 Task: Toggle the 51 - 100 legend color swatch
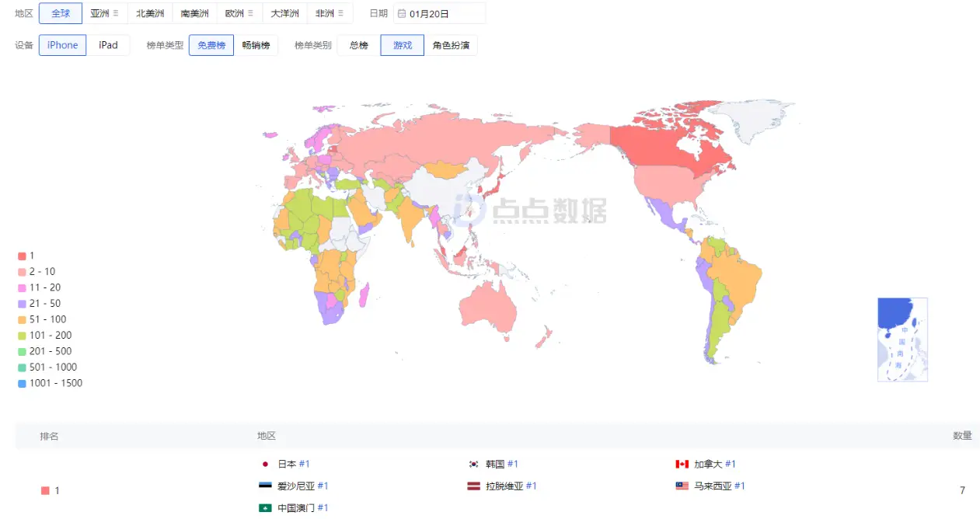pyautogui.click(x=22, y=319)
